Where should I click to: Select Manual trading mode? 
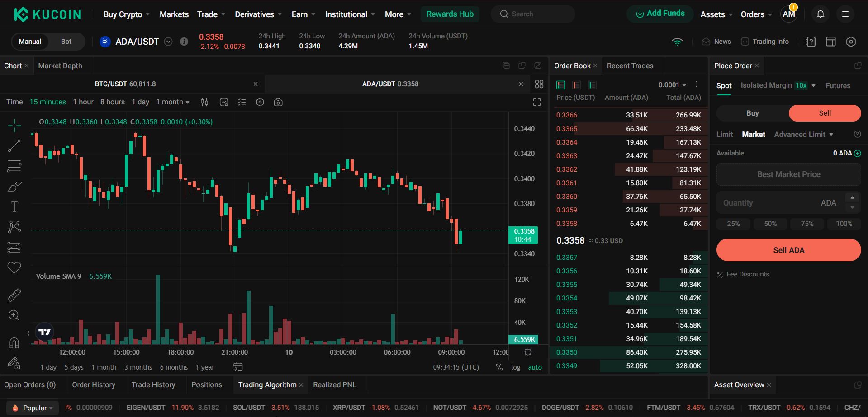point(30,42)
